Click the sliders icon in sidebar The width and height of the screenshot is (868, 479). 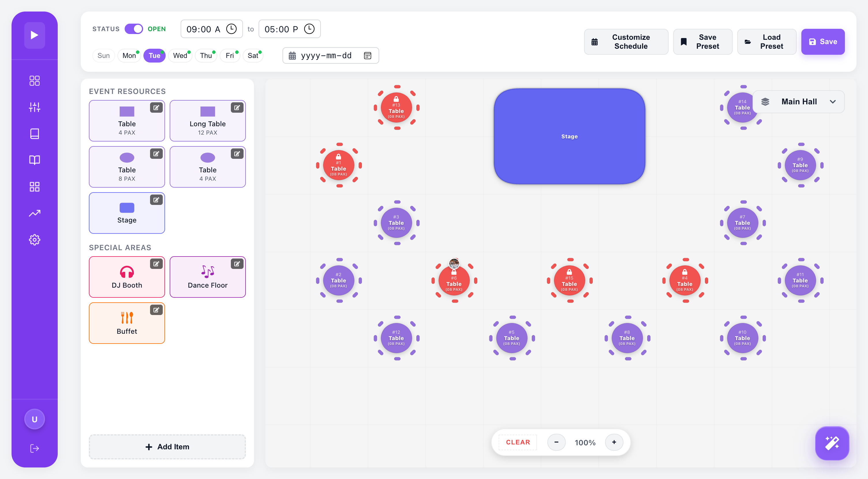[x=34, y=107]
